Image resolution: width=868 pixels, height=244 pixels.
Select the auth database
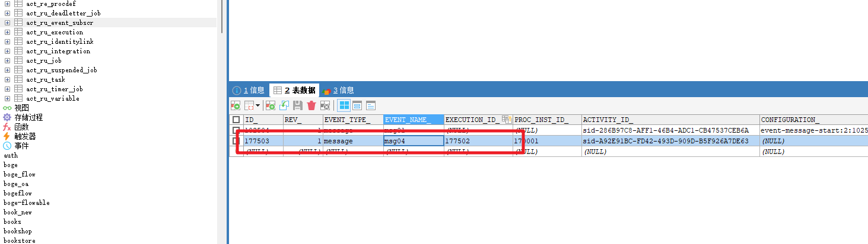(11, 155)
